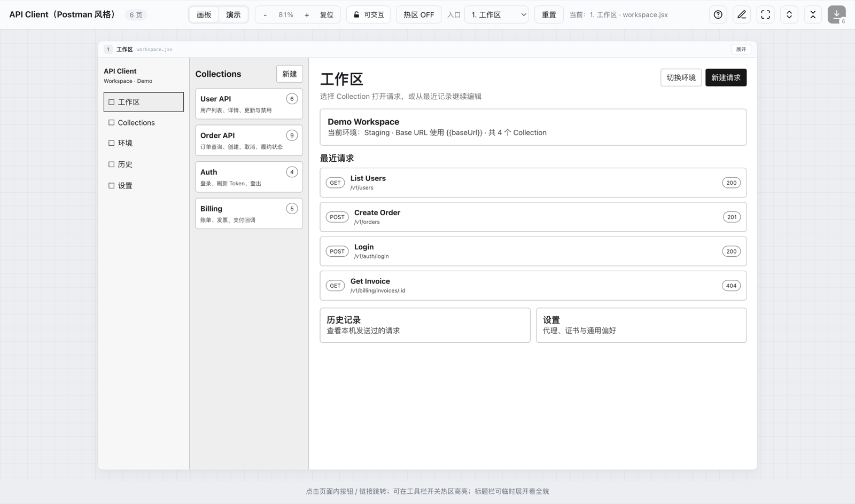
Task: Click the POST badge on Create Order
Action: tap(337, 217)
